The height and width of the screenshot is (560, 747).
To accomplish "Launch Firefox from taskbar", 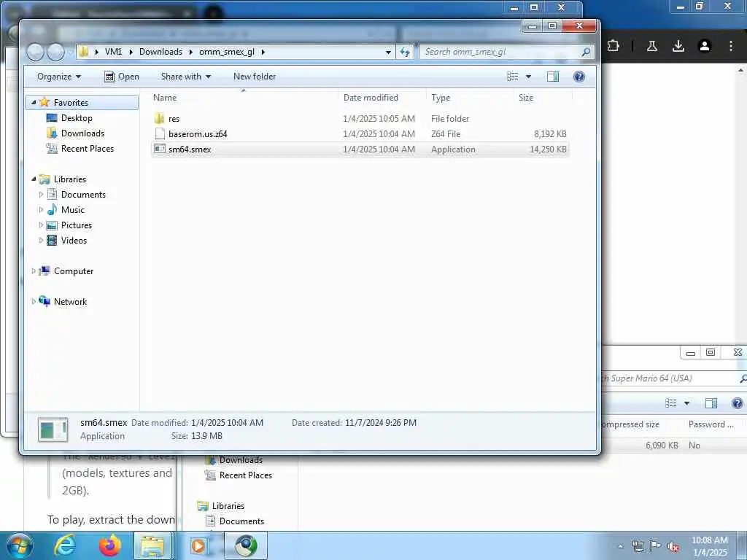I will 110,545.
